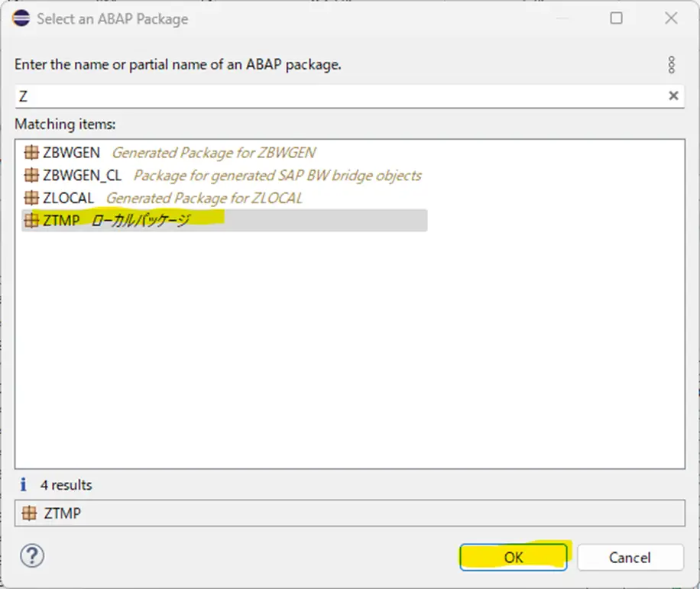Click the Cancel button

click(630, 558)
